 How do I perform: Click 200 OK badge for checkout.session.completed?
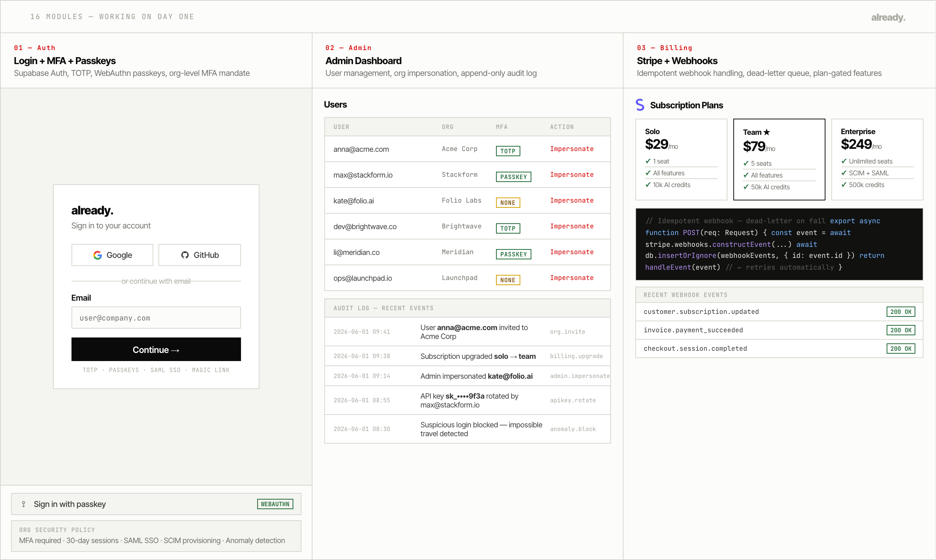pyautogui.click(x=901, y=349)
